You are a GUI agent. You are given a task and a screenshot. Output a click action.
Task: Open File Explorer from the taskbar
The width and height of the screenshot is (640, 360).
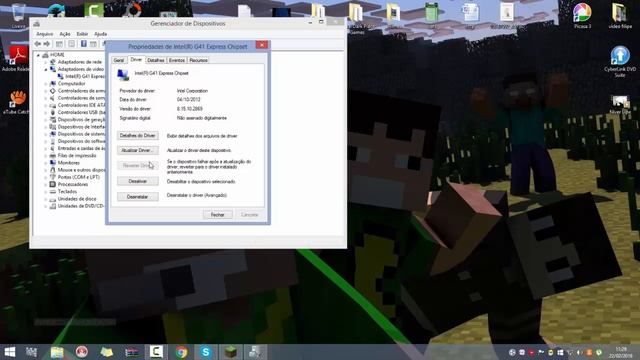point(57,352)
